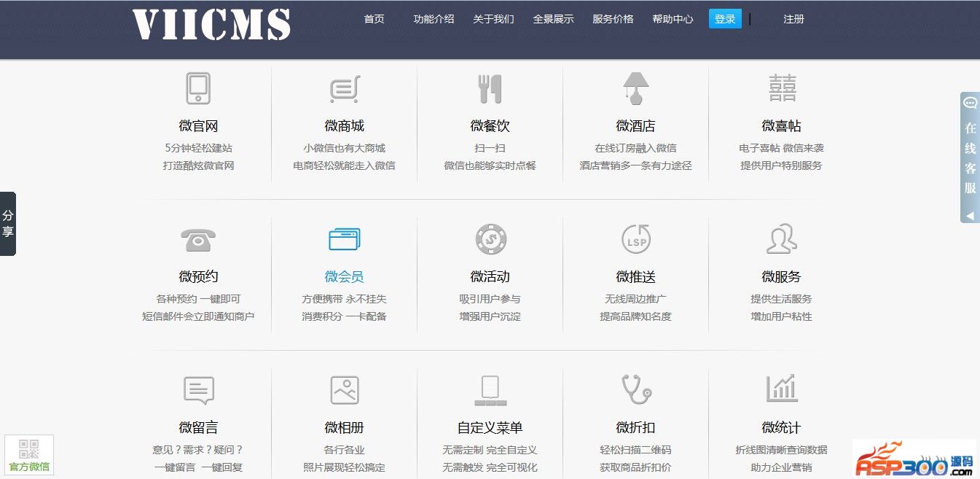The image size is (980, 479).
Task: Click the 微折扣 stethoscope icon
Action: point(636,389)
